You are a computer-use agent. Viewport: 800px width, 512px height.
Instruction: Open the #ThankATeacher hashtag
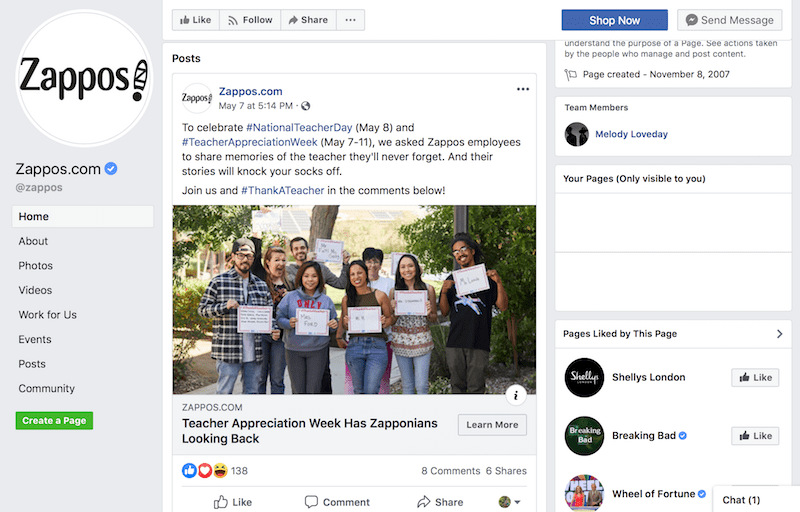282,191
